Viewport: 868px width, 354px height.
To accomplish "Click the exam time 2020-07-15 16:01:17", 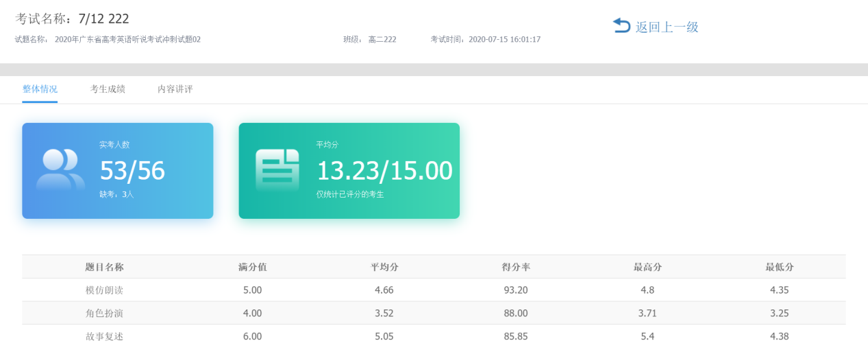I will pyautogui.click(x=505, y=40).
